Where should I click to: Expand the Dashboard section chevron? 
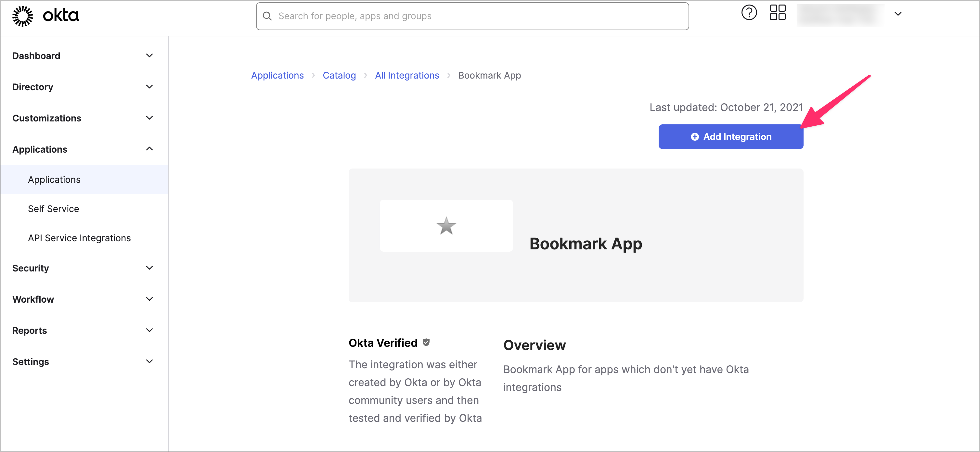149,56
